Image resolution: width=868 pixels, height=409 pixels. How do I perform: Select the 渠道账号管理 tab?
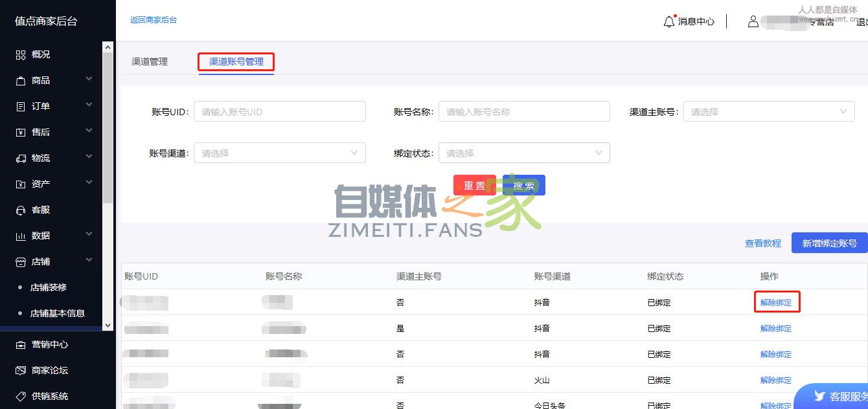236,61
